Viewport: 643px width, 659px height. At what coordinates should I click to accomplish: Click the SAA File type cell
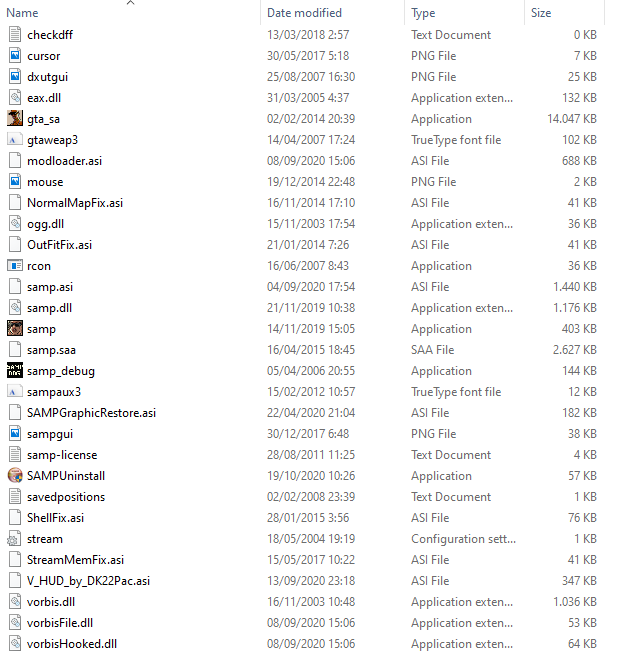tap(432, 350)
